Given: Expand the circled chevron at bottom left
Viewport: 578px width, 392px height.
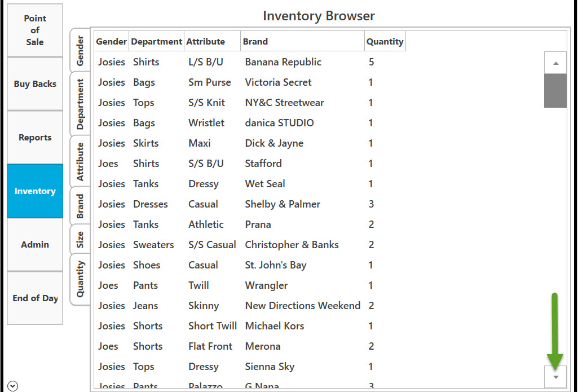Looking at the screenshot, I should click(x=12, y=386).
